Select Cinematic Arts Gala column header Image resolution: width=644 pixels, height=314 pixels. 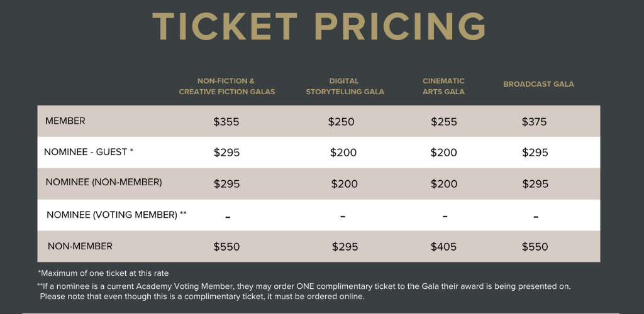click(x=443, y=87)
